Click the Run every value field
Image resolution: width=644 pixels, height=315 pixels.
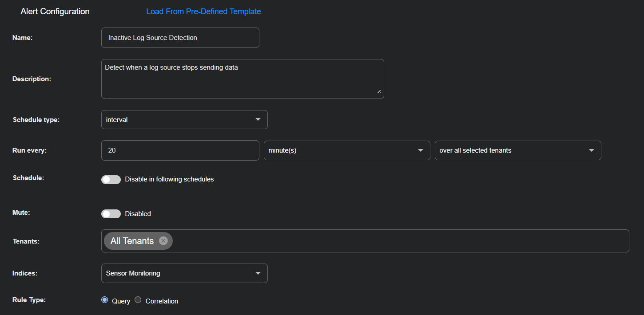click(180, 150)
